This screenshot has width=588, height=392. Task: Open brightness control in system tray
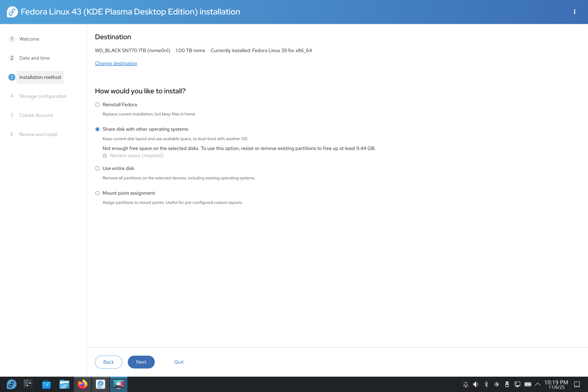tap(497, 384)
